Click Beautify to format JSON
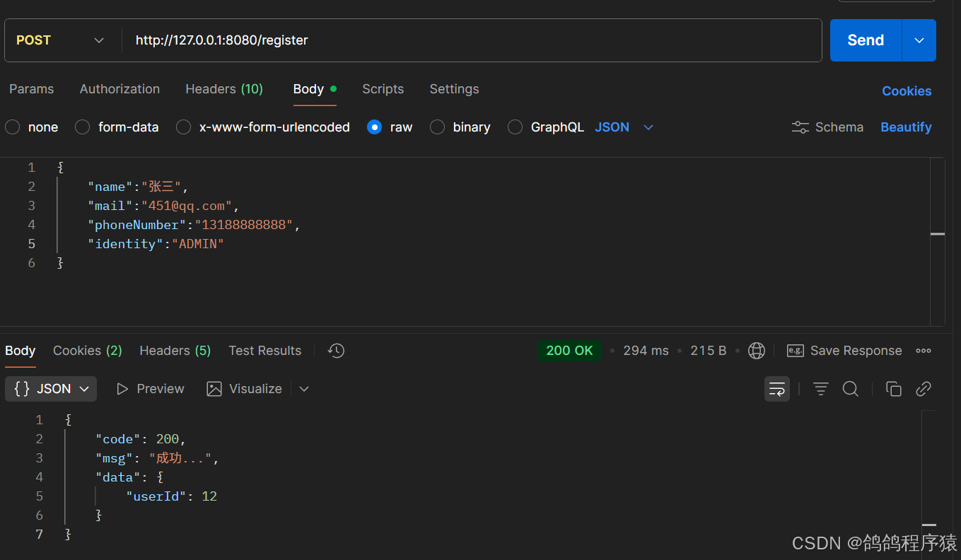 point(906,127)
